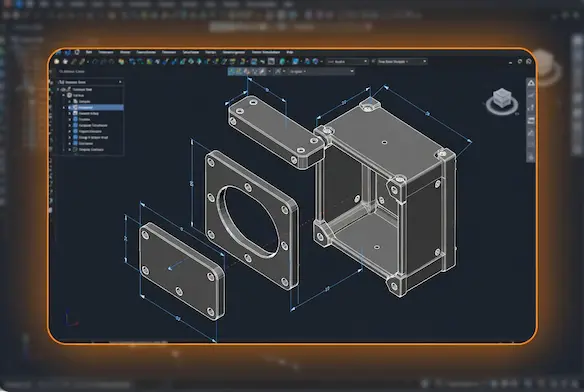Click the dimension line beneath the enclosure box
Image resolution: width=584 pixels, height=392 pixels.
[x=327, y=289]
